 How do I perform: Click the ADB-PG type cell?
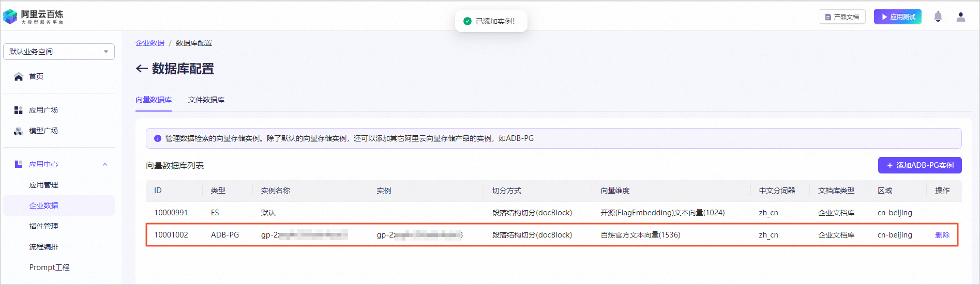click(x=225, y=235)
